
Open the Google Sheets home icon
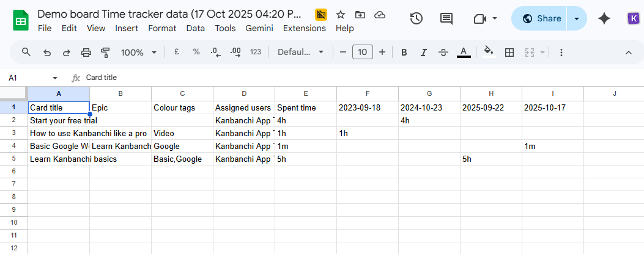pos(21,20)
